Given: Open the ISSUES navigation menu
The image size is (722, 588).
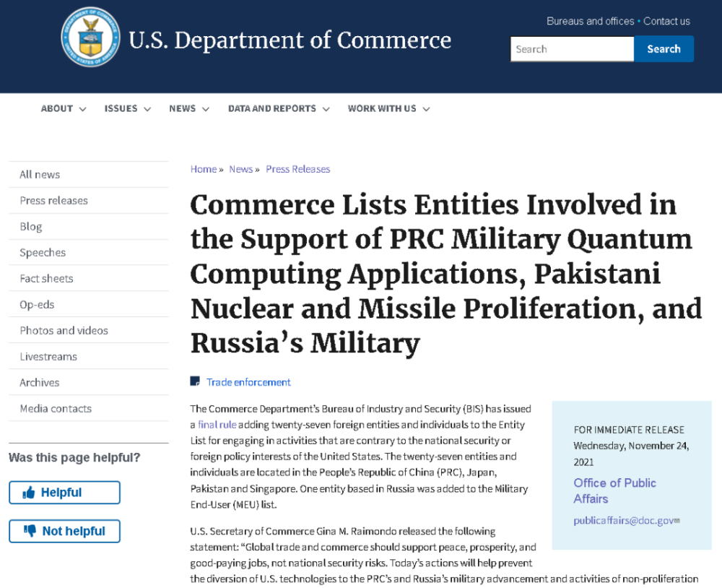Looking at the screenshot, I should (128, 109).
